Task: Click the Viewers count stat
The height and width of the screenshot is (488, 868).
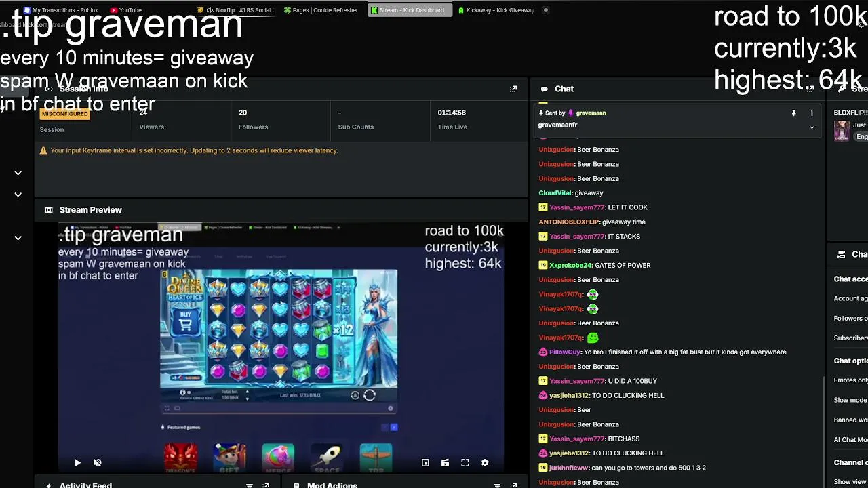Action: point(151,120)
